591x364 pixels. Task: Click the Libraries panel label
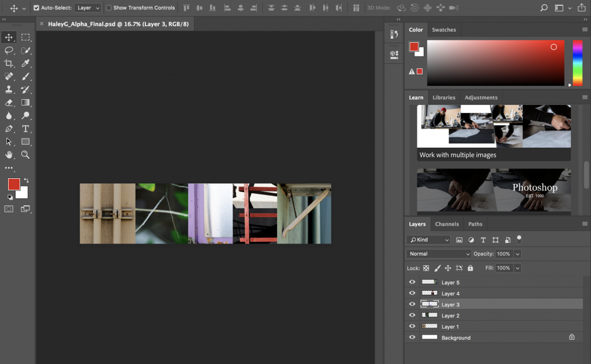tap(443, 97)
